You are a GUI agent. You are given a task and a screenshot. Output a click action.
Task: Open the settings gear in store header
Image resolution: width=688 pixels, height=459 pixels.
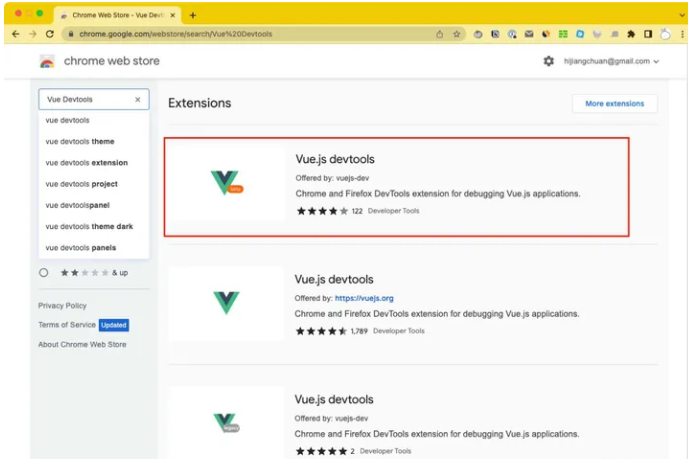click(x=548, y=61)
